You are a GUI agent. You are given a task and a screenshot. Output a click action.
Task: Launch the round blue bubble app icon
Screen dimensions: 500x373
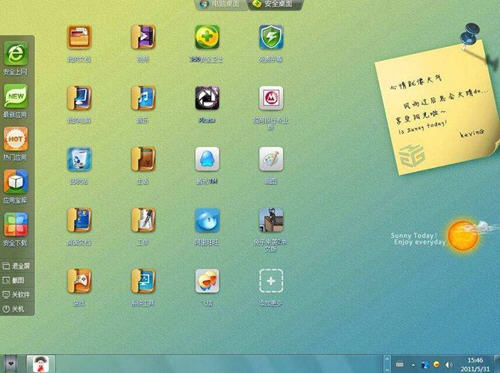click(207, 220)
